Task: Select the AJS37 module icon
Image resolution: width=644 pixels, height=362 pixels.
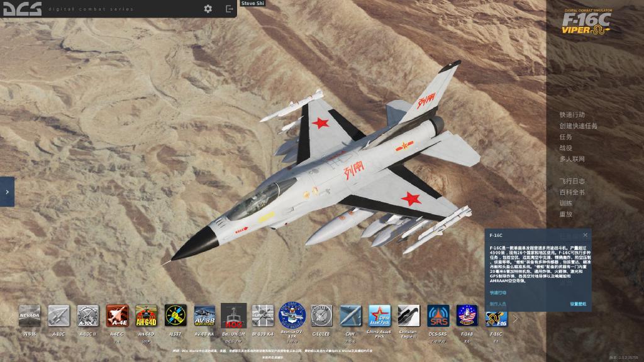Action: tap(175, 315)
